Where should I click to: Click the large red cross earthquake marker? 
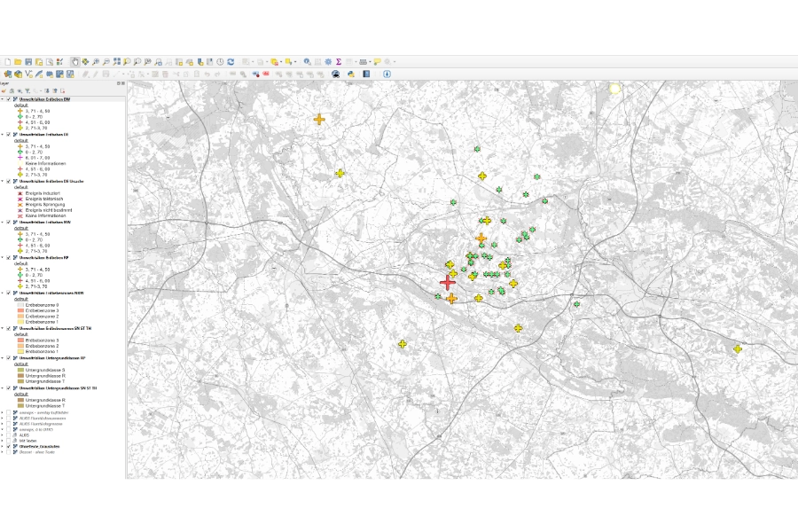click(448, 282)
